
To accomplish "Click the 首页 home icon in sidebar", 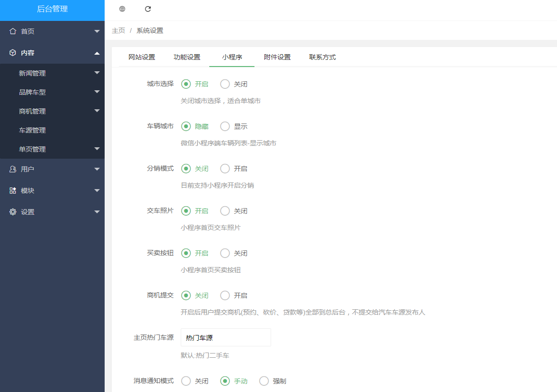I will point(12,31).
